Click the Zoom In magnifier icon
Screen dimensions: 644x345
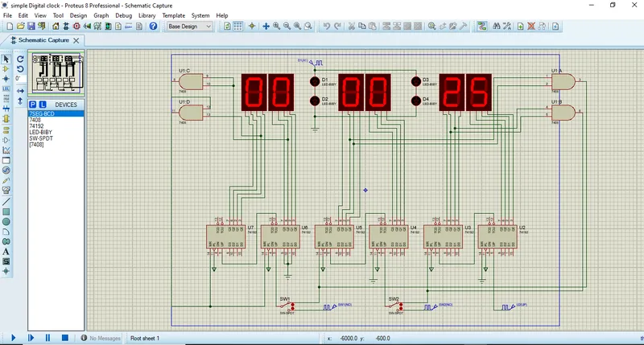(x=276, y=27)
